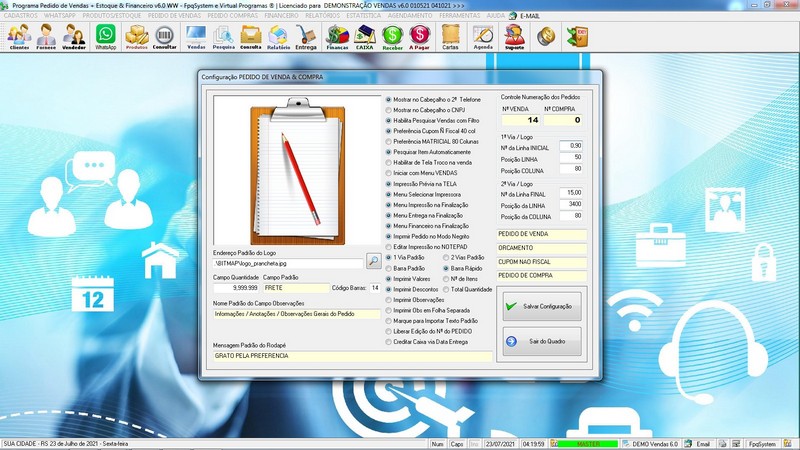Open the PRODUTOS/ESTOQUE menu

112,16
